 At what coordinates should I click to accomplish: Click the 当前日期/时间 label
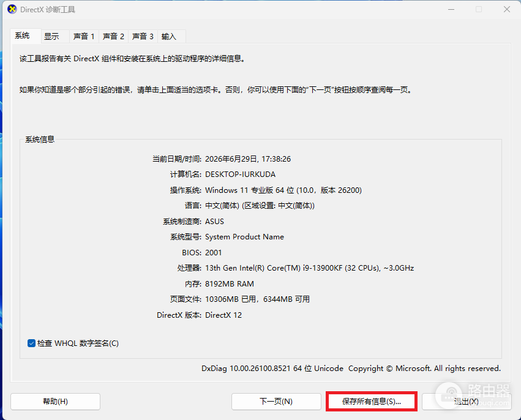coord(176,159)
